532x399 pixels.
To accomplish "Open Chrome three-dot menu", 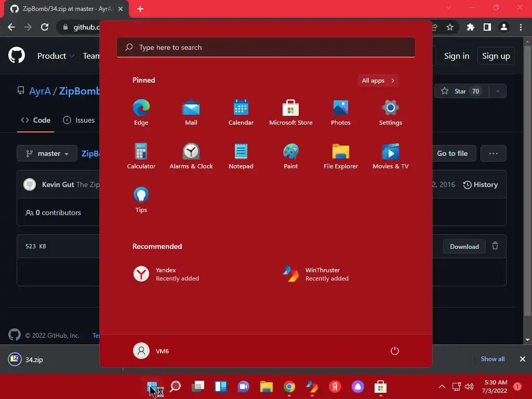I will [521, 27].
